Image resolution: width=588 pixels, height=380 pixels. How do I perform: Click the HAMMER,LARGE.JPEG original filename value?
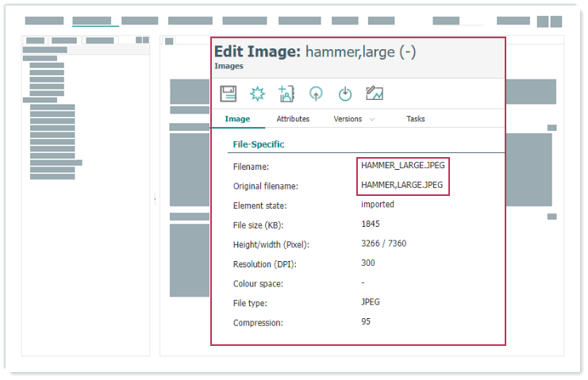[403, 186]
